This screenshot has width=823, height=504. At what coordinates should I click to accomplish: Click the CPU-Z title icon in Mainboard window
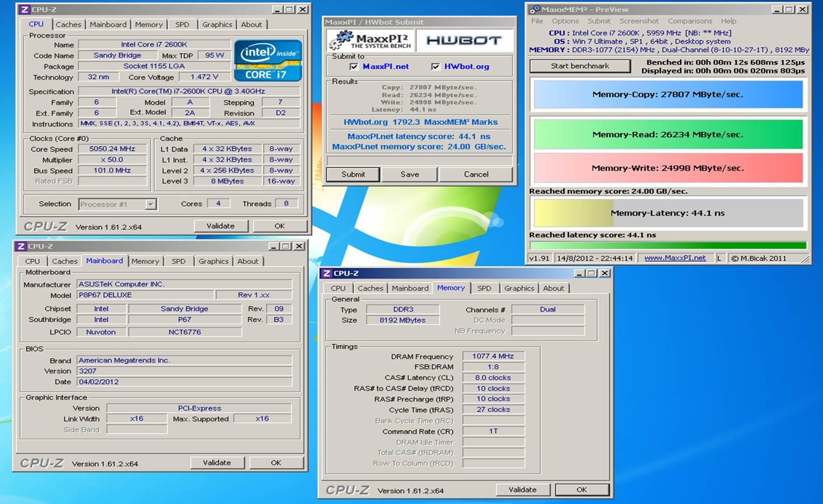pos(21,246)
